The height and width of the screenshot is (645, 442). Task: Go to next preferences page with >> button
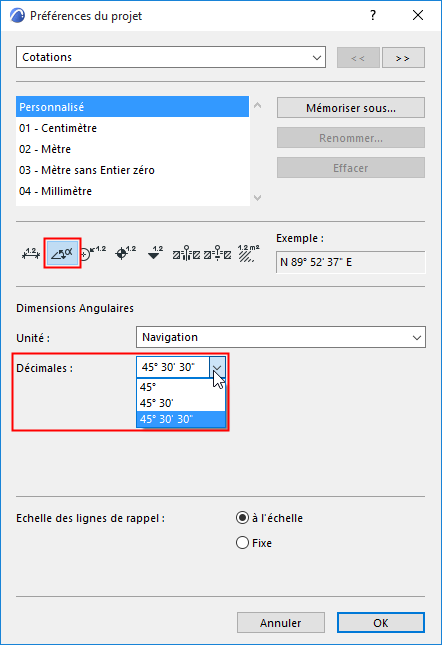[x=403, y=58]
